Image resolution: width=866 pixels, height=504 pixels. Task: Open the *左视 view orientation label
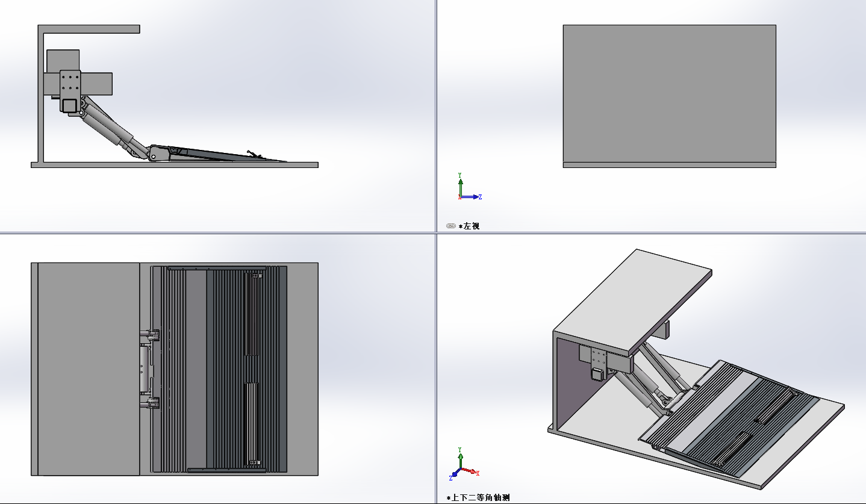click(469, 226)
